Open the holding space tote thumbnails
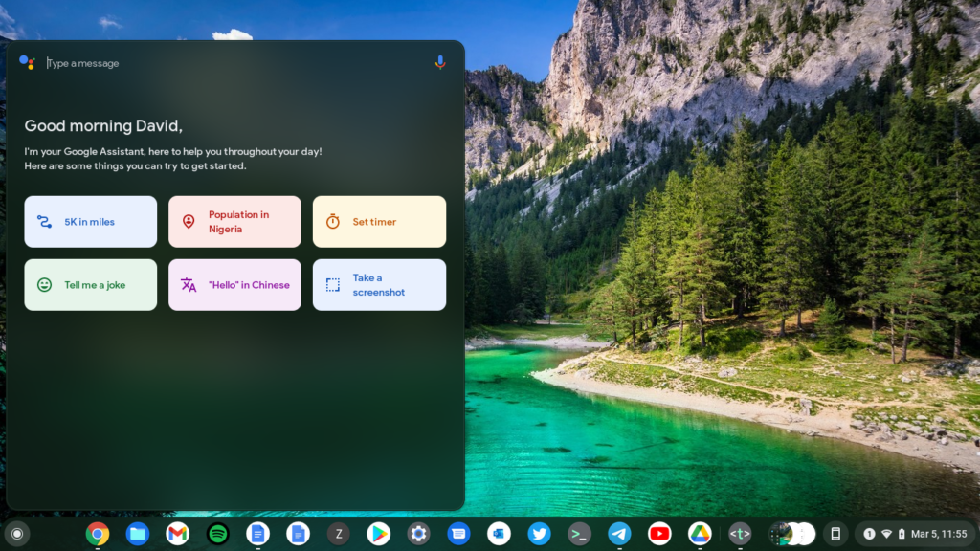This screenshot has width=980, height=551. 792,534
